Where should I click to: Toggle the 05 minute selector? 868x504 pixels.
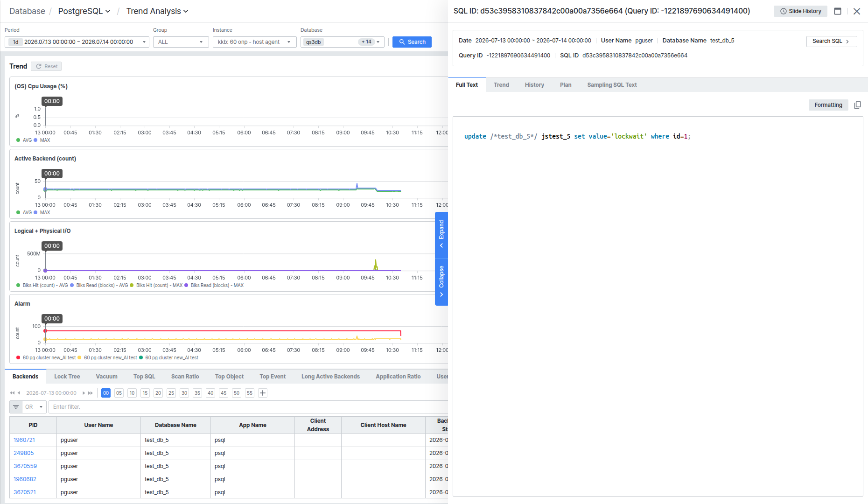pyautogui.click(x=119, y=393)
